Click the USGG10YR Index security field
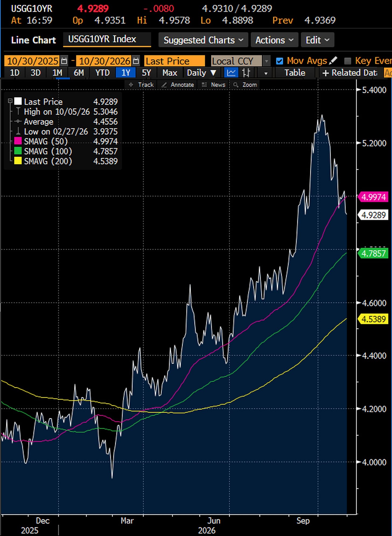Screen dimensions: 392x536 pos(107,40)
